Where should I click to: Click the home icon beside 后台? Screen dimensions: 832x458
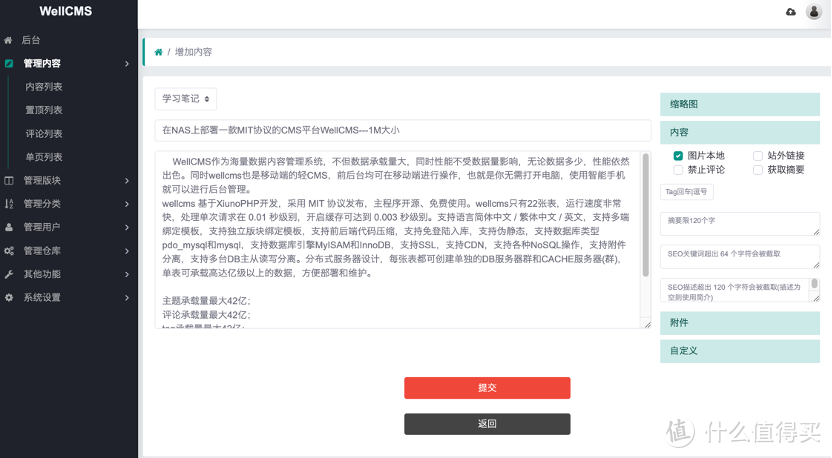[8, 40]
